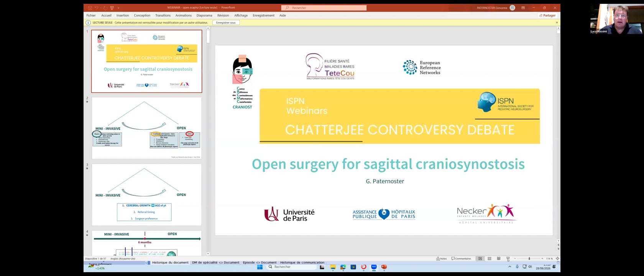
Task: Select slide 4 thumbnail with 6 months timeline
Action: (x=146, y=243)
